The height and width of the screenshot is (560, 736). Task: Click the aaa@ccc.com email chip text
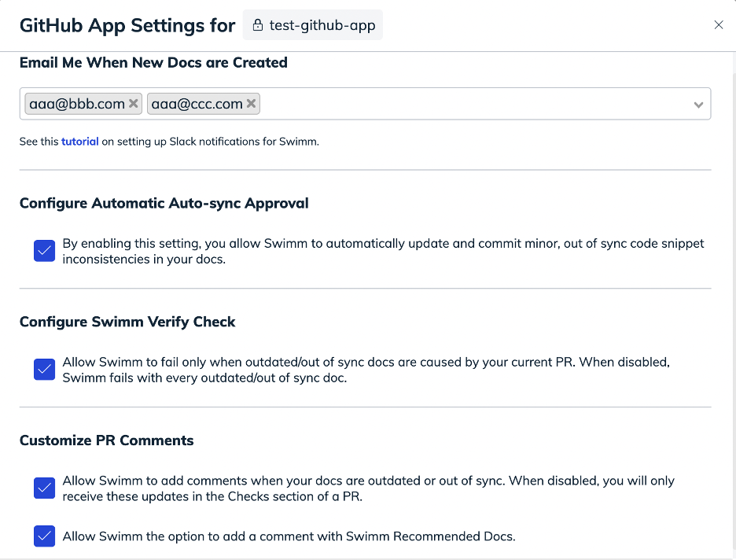197,104
